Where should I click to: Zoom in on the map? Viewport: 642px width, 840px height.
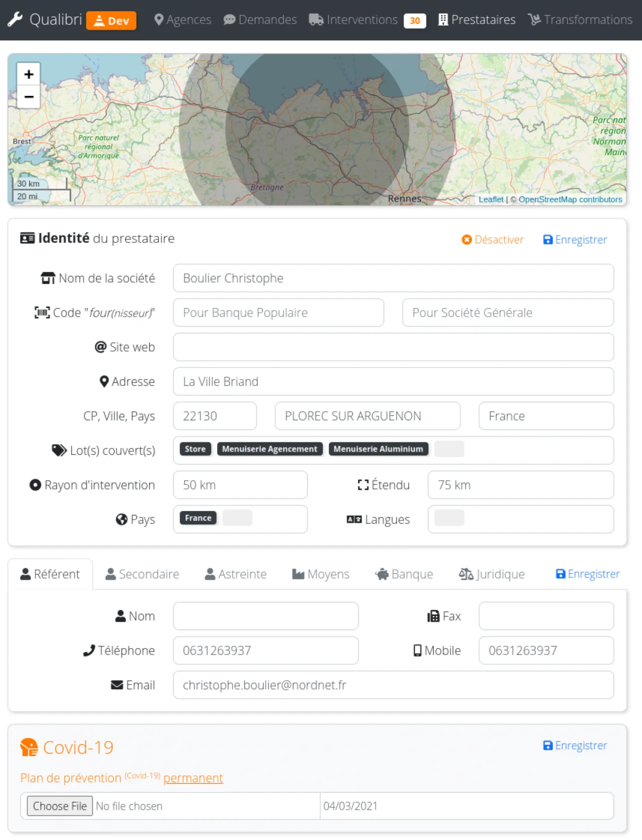28,74
